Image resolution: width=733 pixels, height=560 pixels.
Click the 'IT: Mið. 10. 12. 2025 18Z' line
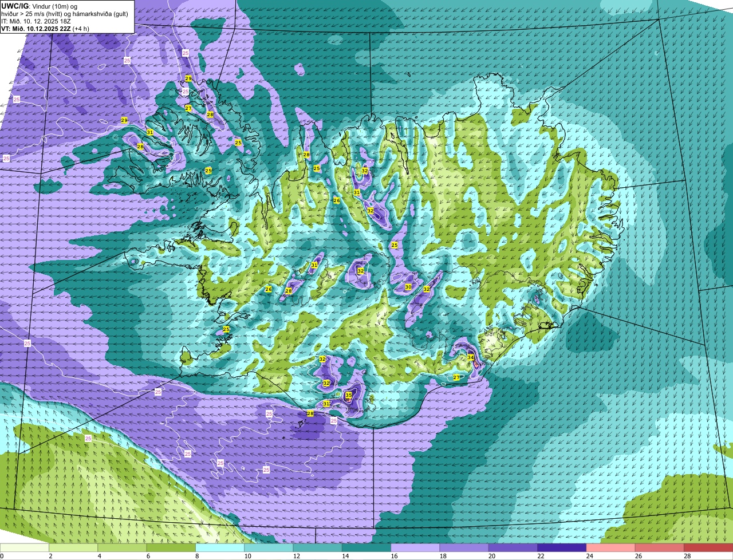pos(36,21)
